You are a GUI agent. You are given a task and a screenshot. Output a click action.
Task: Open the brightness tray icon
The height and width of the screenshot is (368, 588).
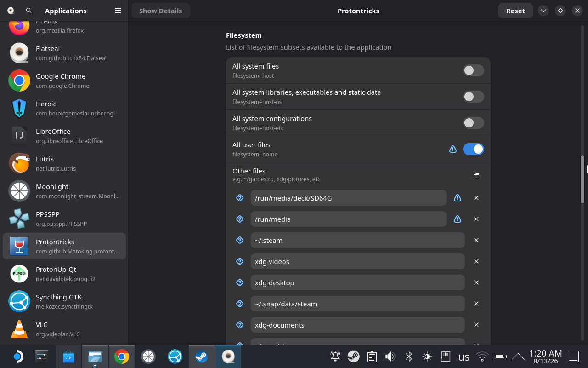[427, 356]
